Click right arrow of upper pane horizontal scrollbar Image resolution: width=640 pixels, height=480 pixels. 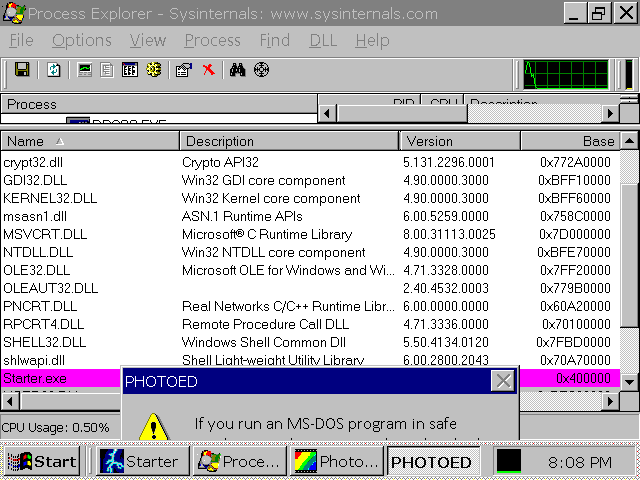611,113
